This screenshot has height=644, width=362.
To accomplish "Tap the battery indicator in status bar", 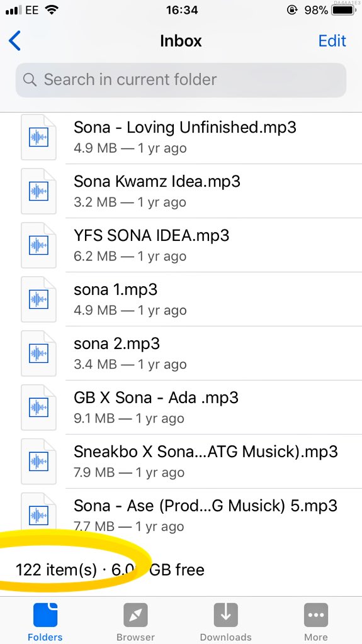I will [x=344, y=10].
